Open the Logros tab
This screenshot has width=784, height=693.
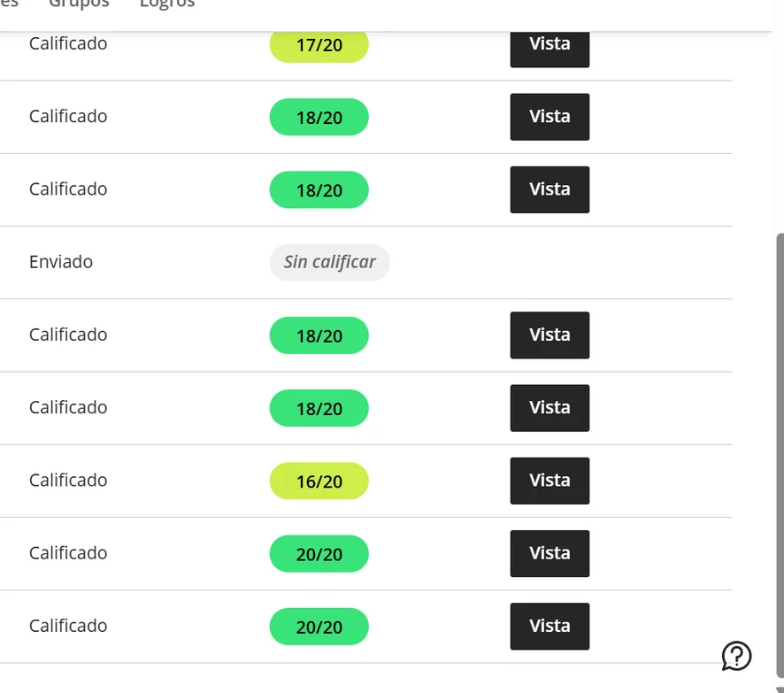pos(167,4)
